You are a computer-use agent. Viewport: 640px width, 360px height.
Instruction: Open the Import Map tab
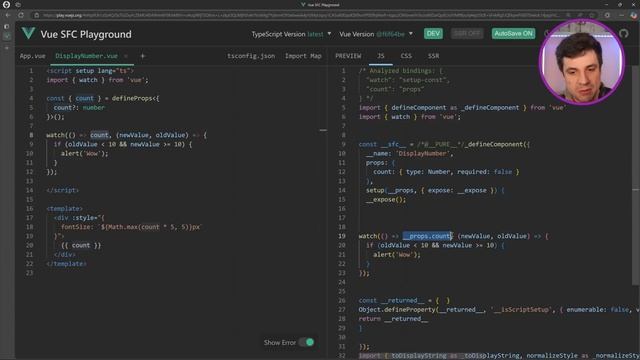pos(303,56)
